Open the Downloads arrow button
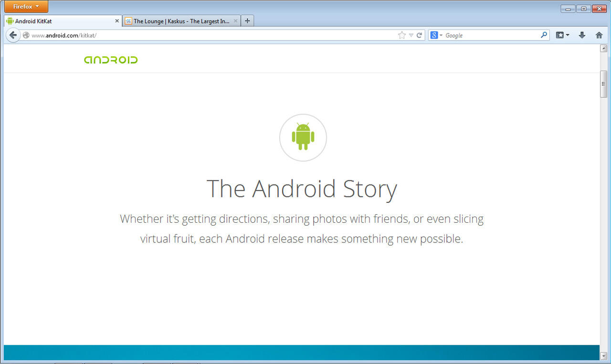This screenshot has height=364, width=611. (x=582, y=35)
